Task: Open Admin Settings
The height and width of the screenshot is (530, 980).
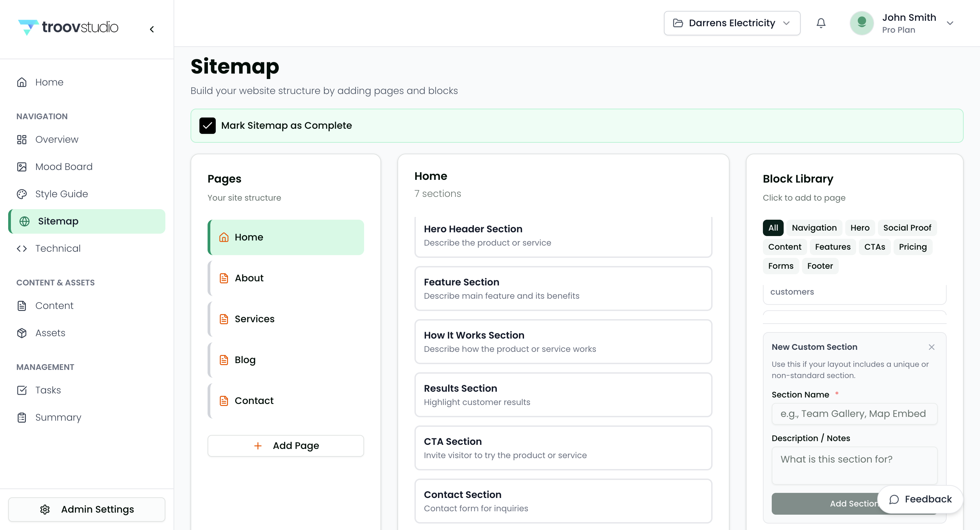Action: tap(87, 509)
